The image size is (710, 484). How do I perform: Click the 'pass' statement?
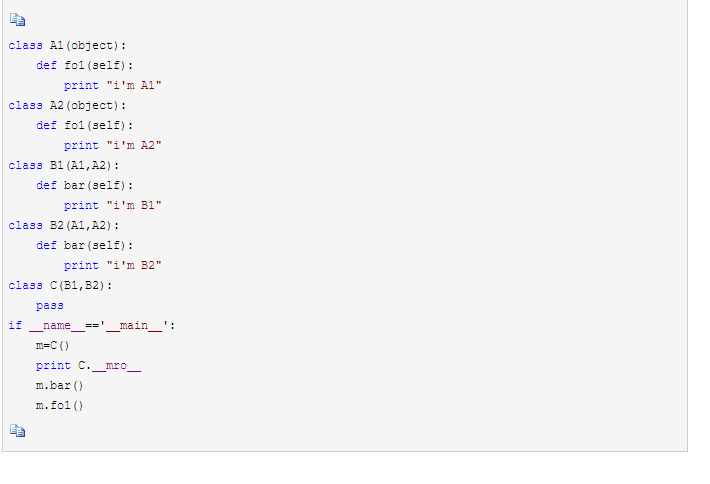(50, 305)
